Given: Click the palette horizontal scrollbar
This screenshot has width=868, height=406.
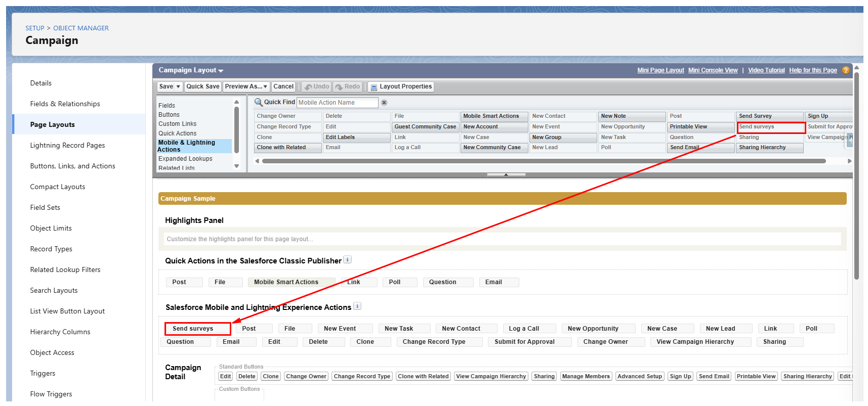Looking at the screenshot, I should 544,161.
